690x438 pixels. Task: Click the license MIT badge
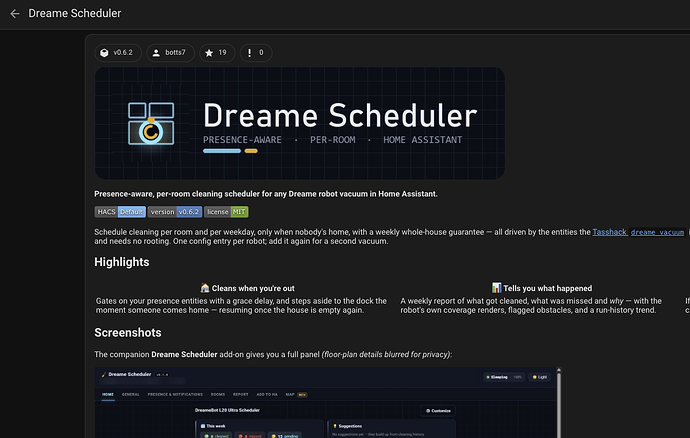[226, 212]
